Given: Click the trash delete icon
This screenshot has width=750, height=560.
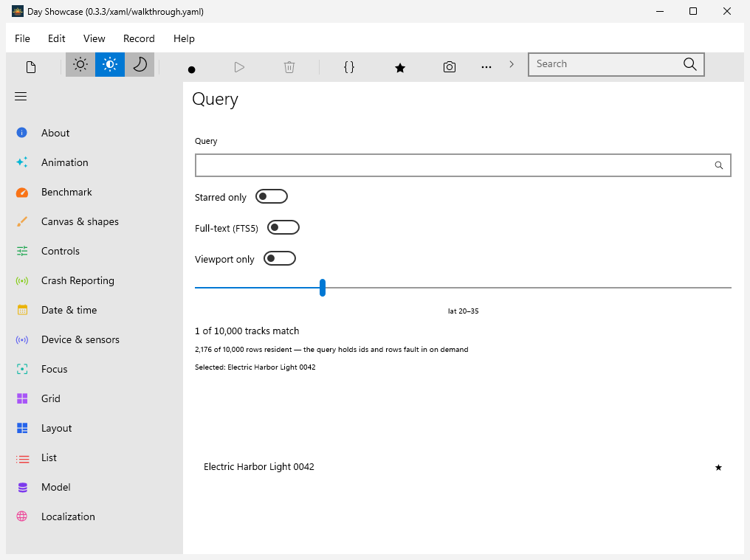Looking at the screenshot, I should (289, 67).
